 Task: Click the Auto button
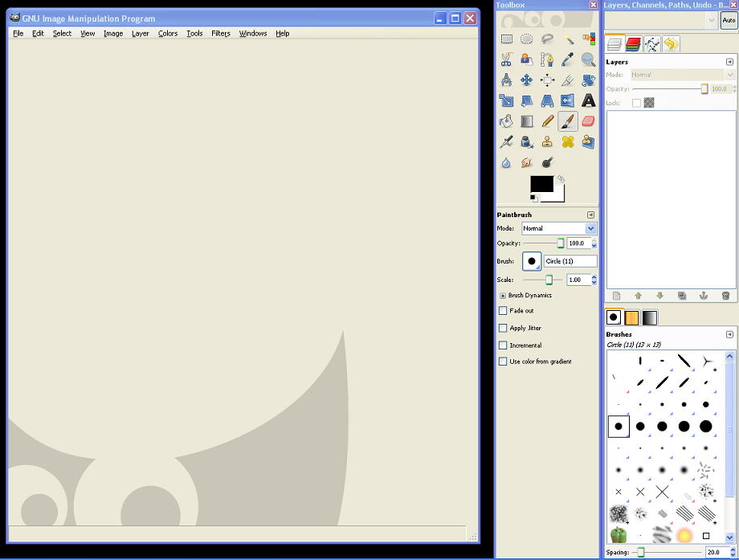click(x=729, y=20)
